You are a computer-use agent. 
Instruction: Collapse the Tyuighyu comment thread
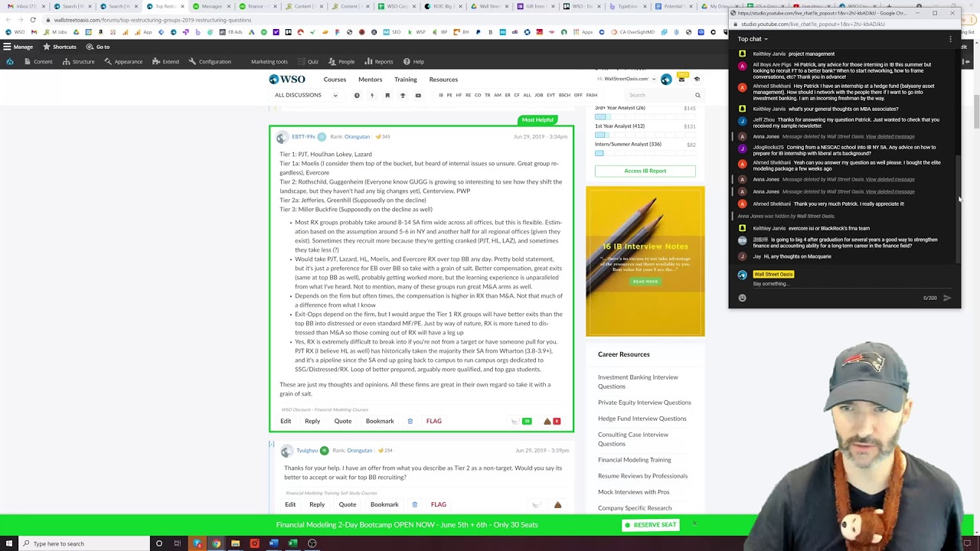click(271, 444)
